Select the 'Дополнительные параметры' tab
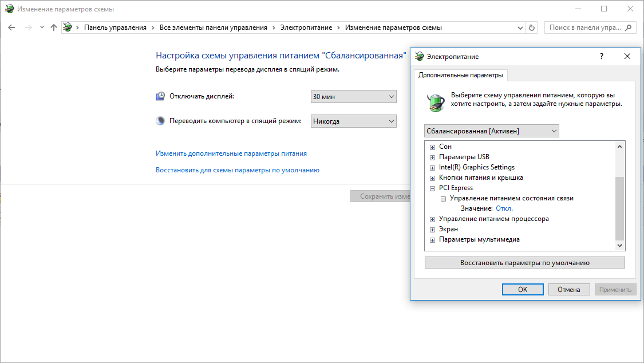 460,75
